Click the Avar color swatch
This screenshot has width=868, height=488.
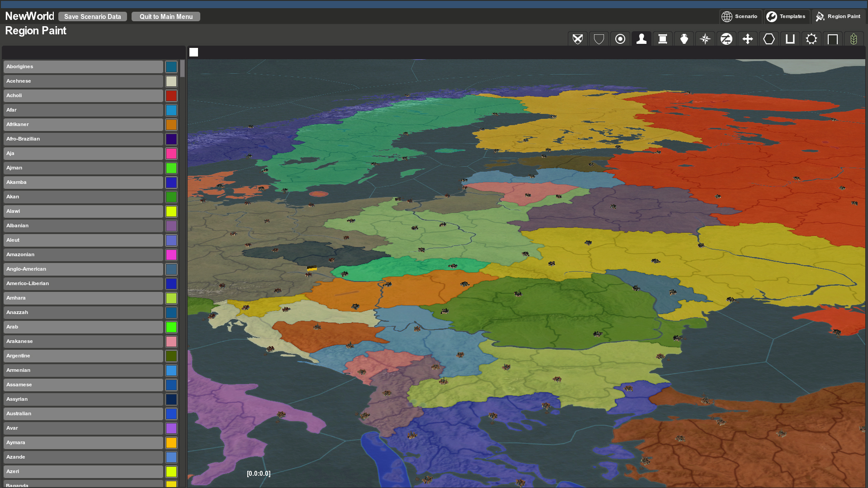[x=171, y=428]
